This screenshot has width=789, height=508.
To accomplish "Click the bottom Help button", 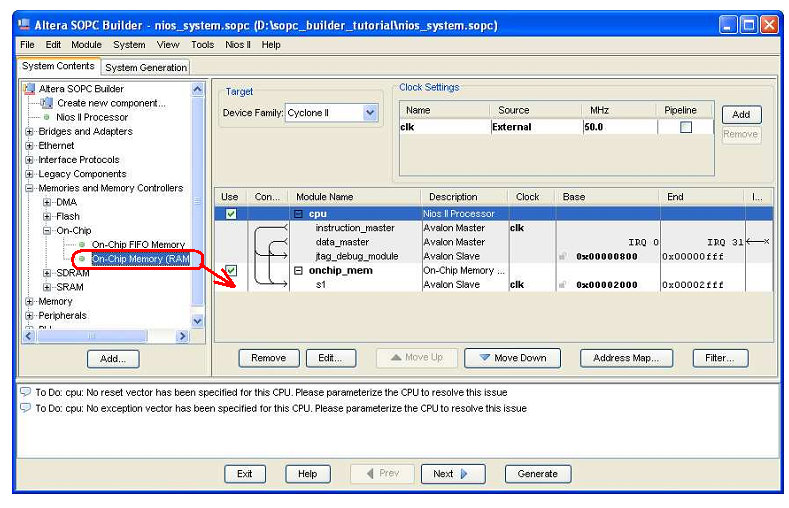I will click(x=307, y=474).
